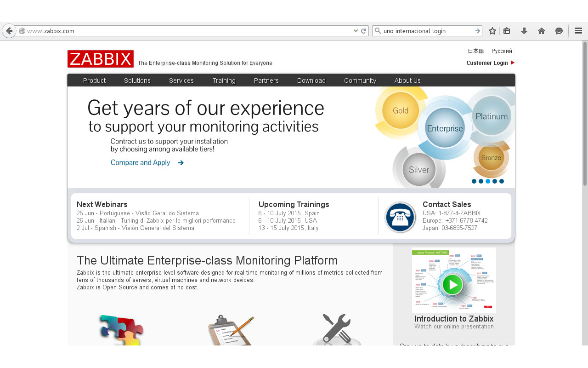Go to fifth banner slide dot

tap(502, 181)
